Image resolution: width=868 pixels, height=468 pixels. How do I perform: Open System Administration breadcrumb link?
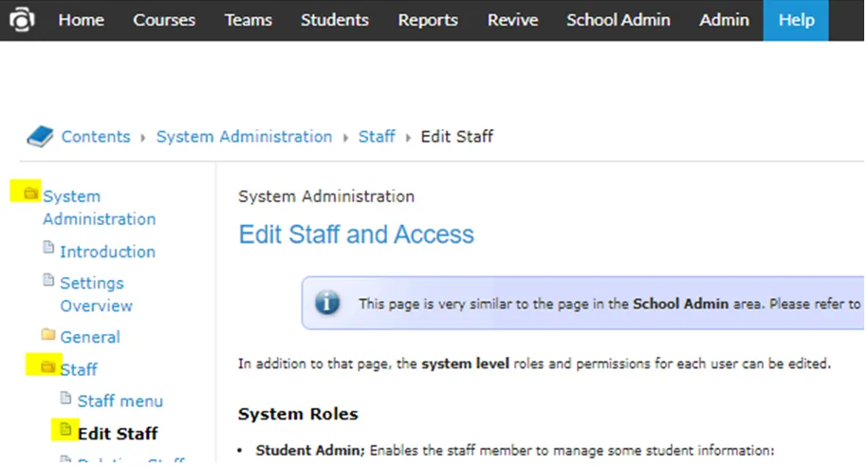[244, 137]
